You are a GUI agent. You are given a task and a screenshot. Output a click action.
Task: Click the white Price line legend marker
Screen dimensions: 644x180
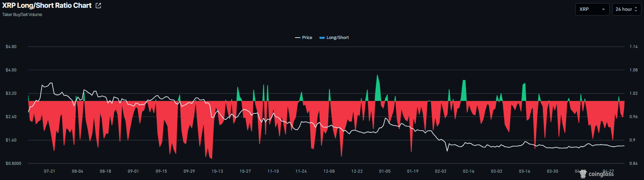point(298,38)
